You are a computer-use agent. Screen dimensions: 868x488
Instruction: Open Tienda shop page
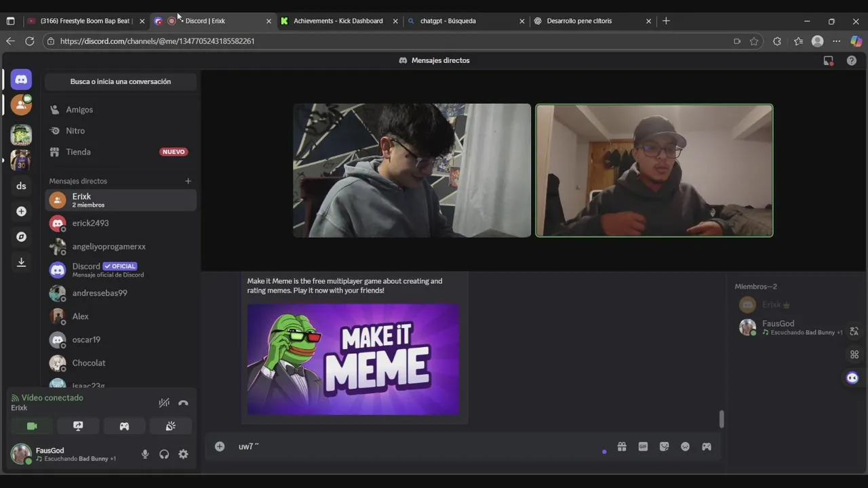tap(121, 152)
